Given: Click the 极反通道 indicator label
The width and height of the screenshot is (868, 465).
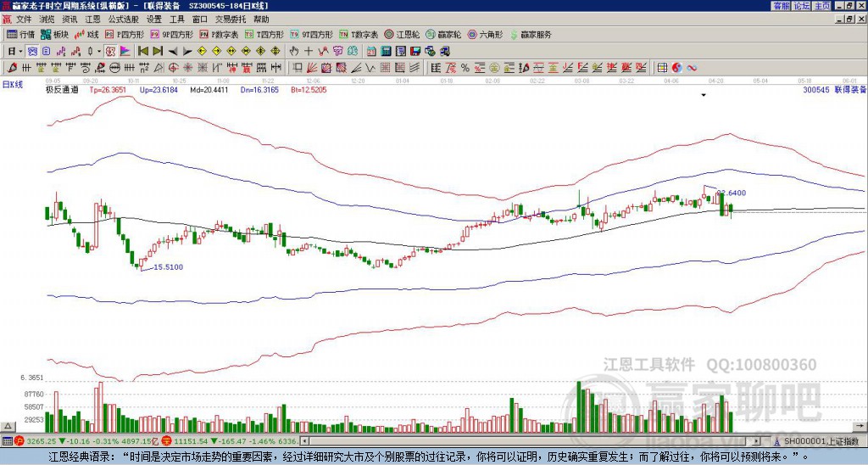Looking at the screenshot, I should pos(61,89).
